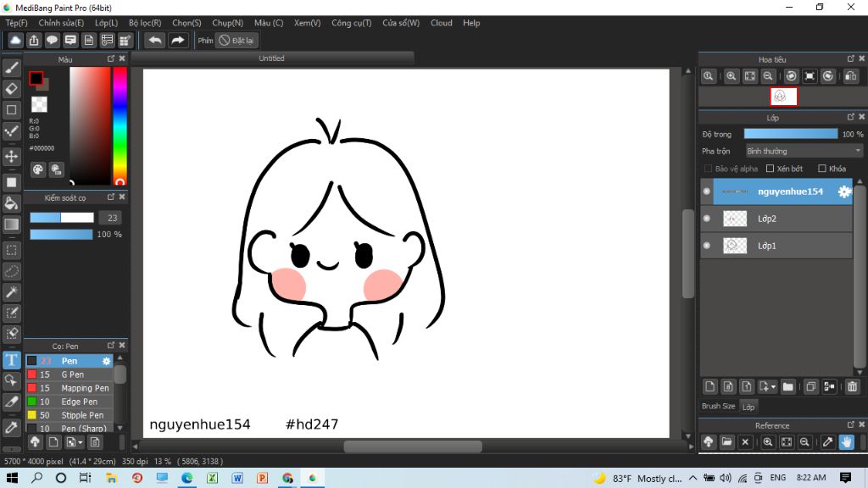Click the Redo arrow
This screenshot has height=488, width=868.
click(x=178, y=41)
